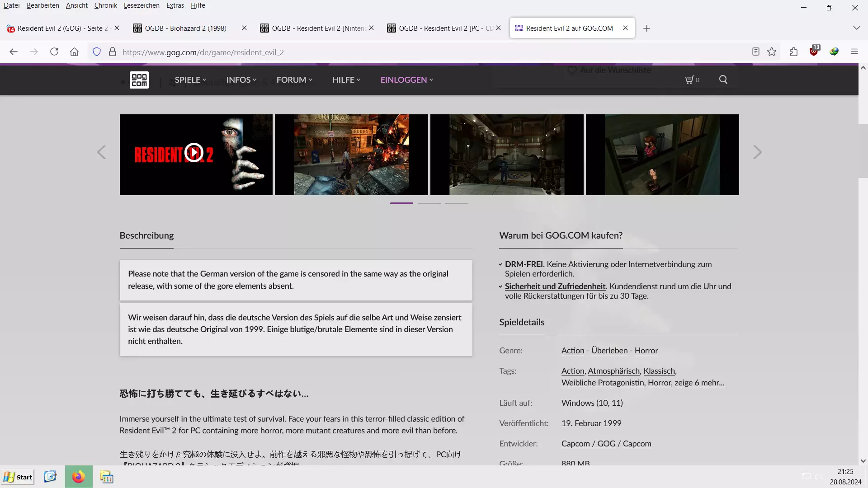This screenshot has width=868, height=488.
Task: Click the browser forward arrow
Action: coord(34,52)
